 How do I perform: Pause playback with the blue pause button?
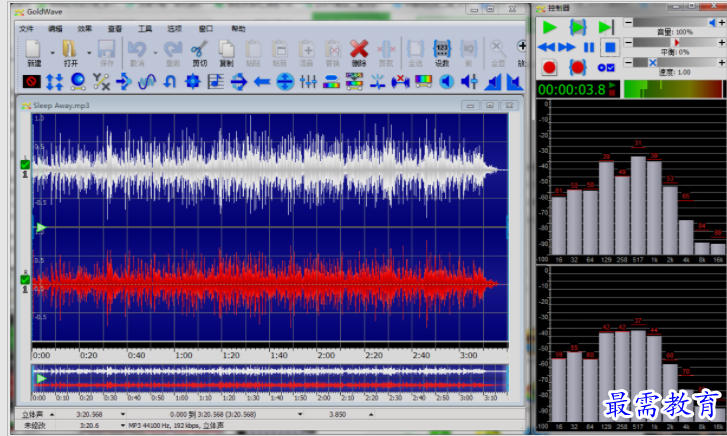[589, 47]
